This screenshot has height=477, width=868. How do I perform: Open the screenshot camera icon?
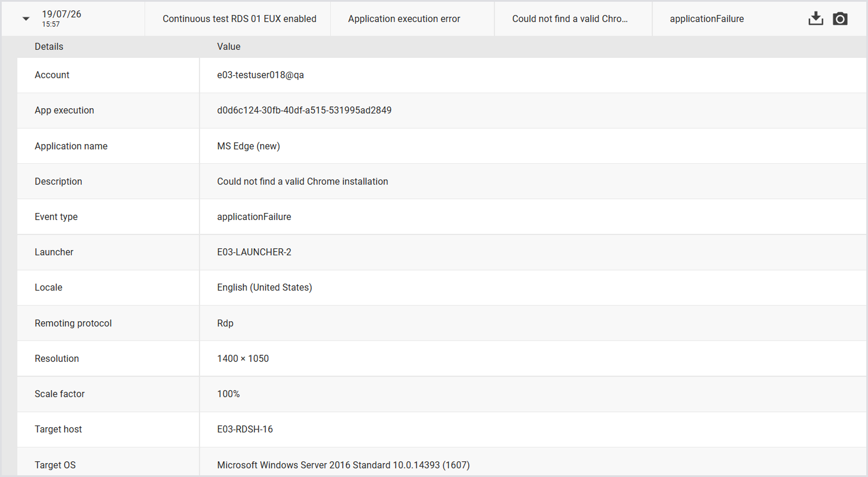pos(840,19)
